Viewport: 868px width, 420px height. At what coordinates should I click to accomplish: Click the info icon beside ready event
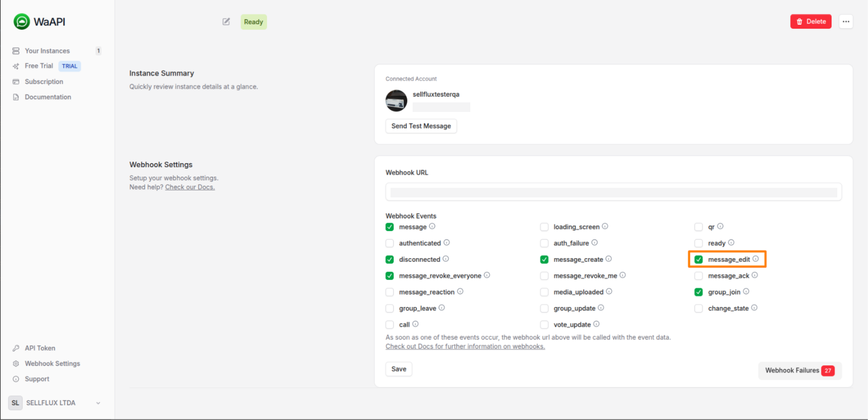[x=731, y=243]
